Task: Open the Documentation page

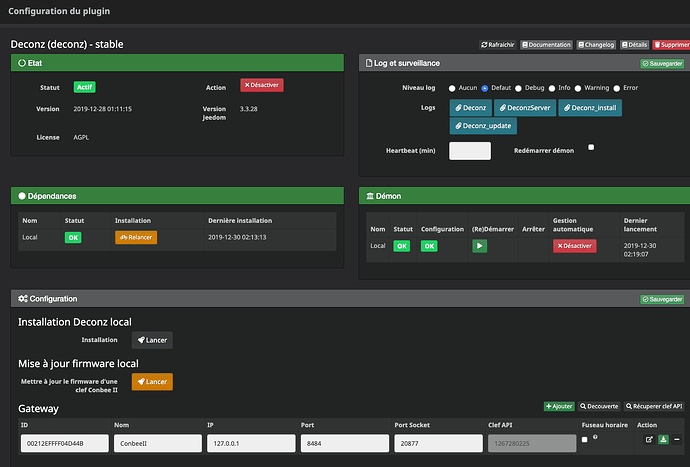Action: [547, 45]
